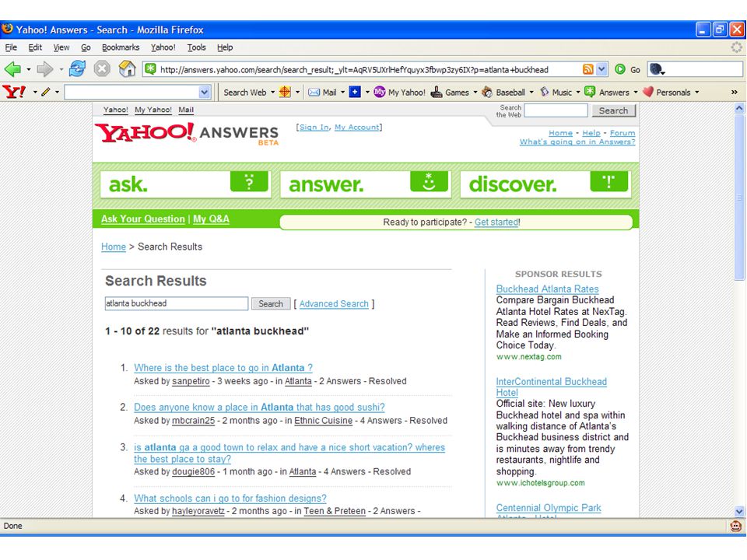
Task: Expand the Forward button history dropdown
Action: point(61,69)
